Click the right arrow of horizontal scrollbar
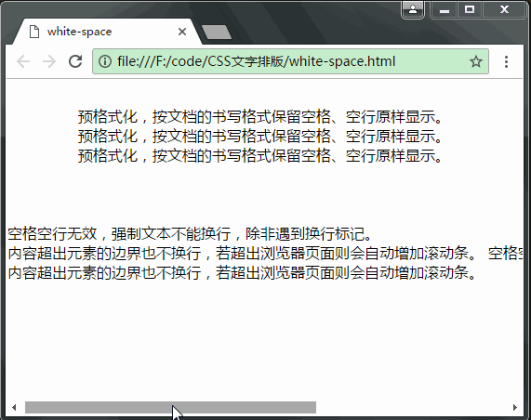The image size is (531, 420). click(x=515, y=407)
